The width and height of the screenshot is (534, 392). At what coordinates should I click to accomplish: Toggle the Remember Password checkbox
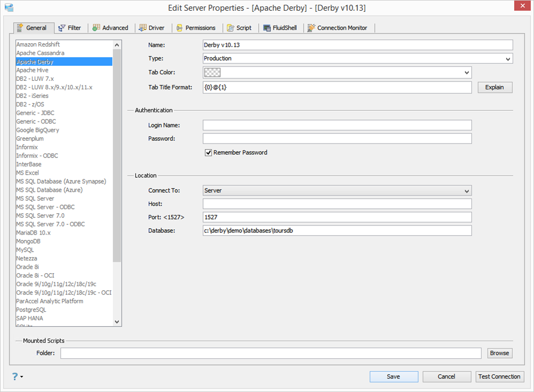[208, 153]
